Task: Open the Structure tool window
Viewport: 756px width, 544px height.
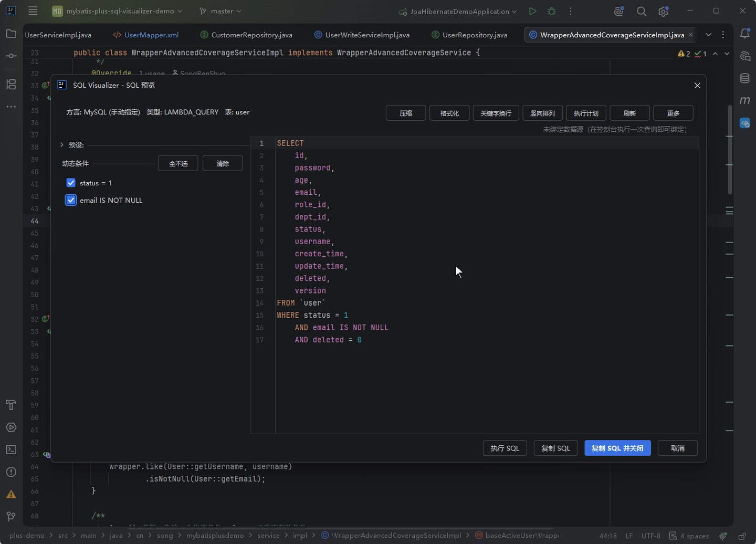Action: tap(11, 84)
